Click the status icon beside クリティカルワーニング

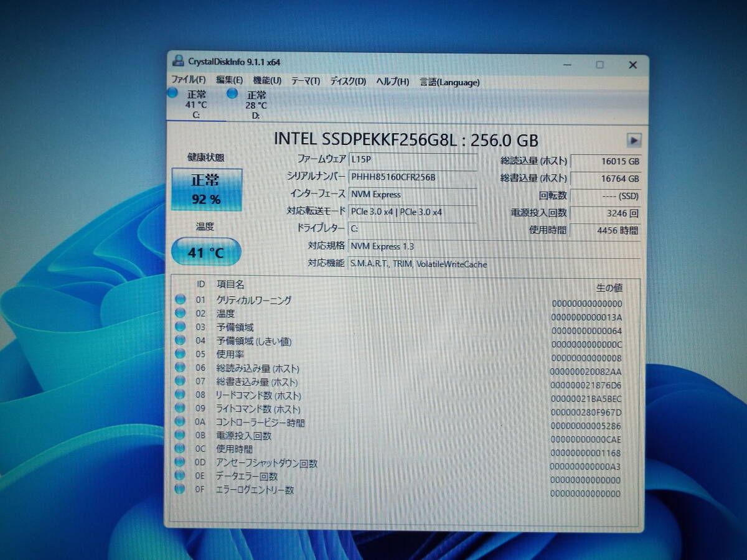(x=181, y=300)
